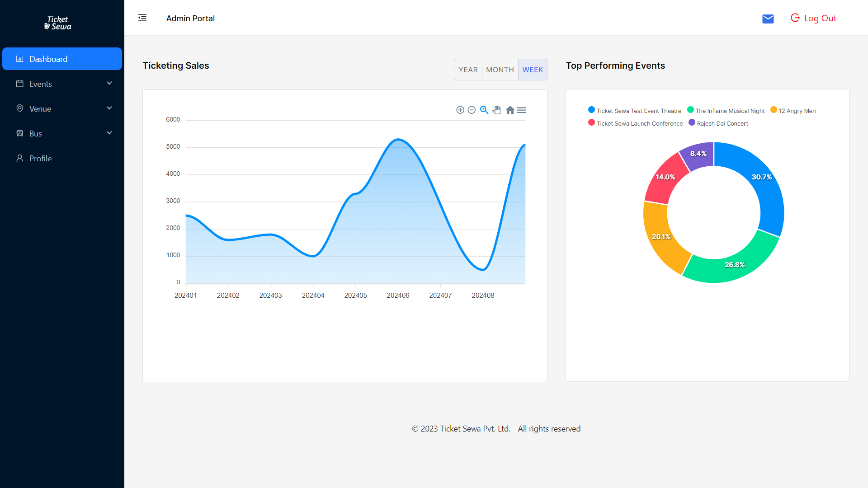Image resolution: width=868 pixels, height=488 pixels.
Task: Reset chart zoom with home icon
Action: pos(510,110)
